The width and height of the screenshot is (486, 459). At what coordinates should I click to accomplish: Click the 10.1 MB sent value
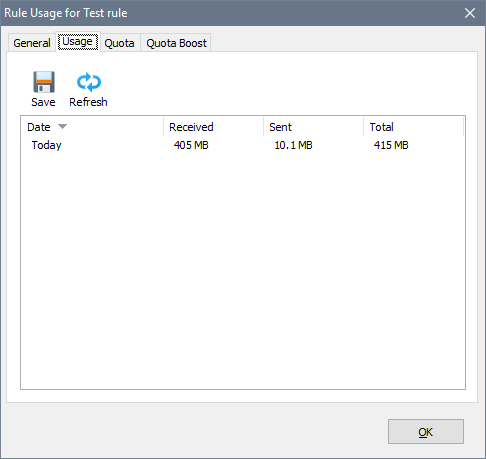coord(293,145)
